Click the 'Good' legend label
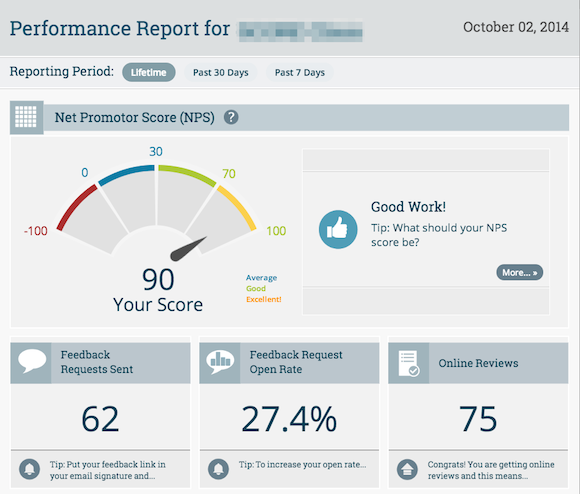 (256, 288)
